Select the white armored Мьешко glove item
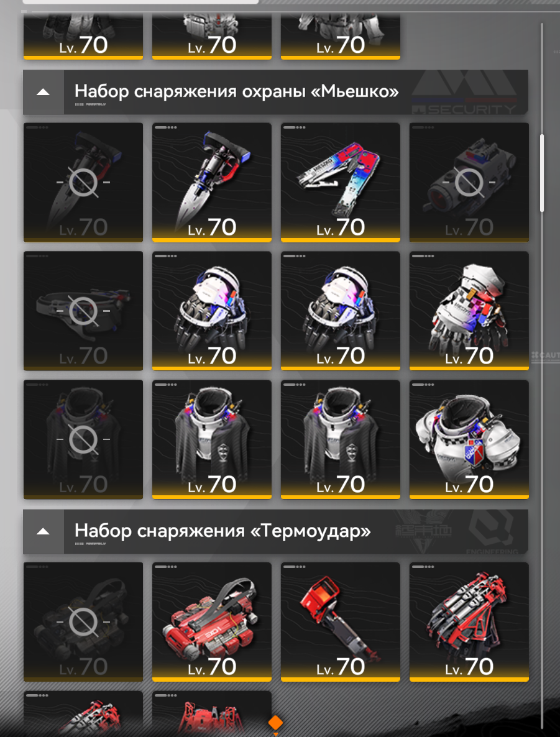 (469, 311)
